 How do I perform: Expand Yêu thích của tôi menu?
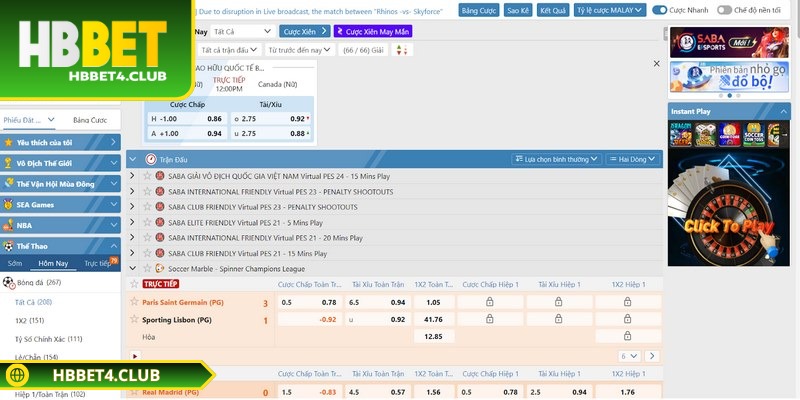click(x=60, y=142)
